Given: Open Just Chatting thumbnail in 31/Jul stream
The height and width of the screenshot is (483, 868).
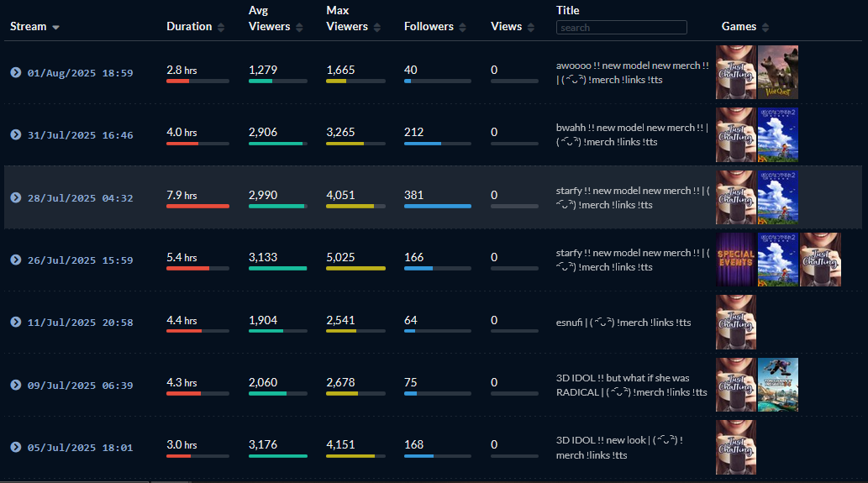Looking at the screenshot, I should coord(736,135).
